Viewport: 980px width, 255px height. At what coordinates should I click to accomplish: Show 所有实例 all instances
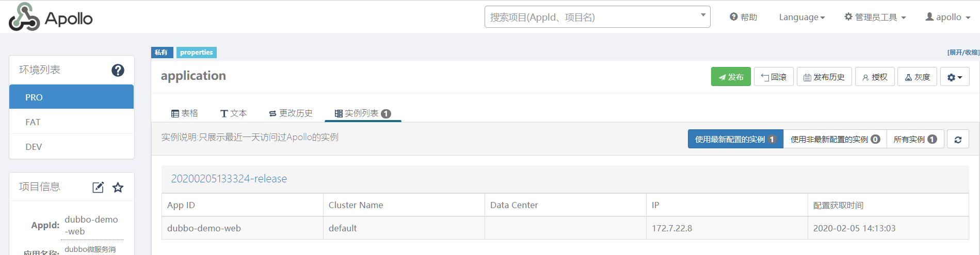click(x=915, y=139)
